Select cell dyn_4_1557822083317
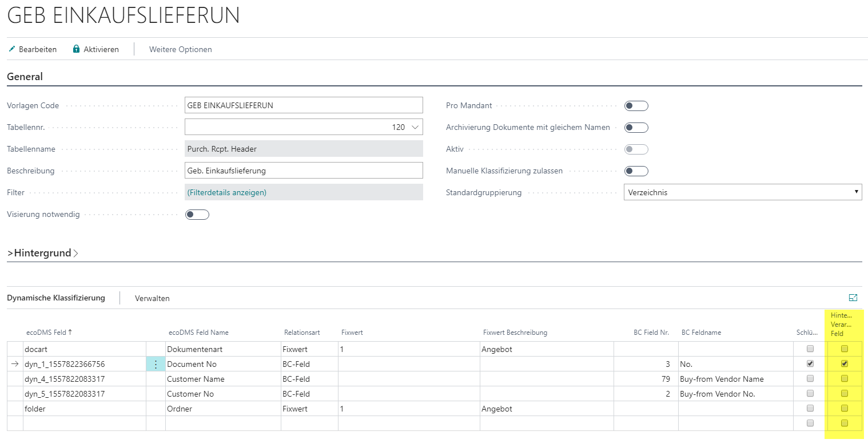Image resolution: width=868 pixels, height=443 pixels. pyautogui.click(x=85, y=379)
